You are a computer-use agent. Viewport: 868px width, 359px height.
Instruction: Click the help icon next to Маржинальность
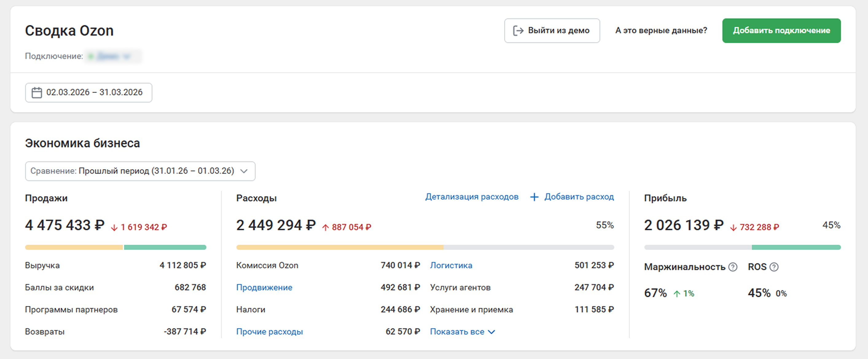click(x=733, y=267)
